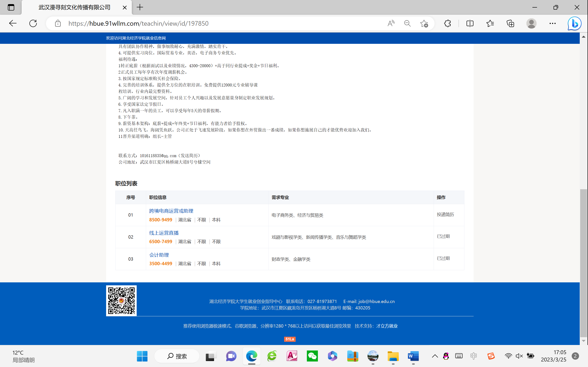Open WeChat from the taskbar
The width and height of the screenshot is (588, 367).
312,356
